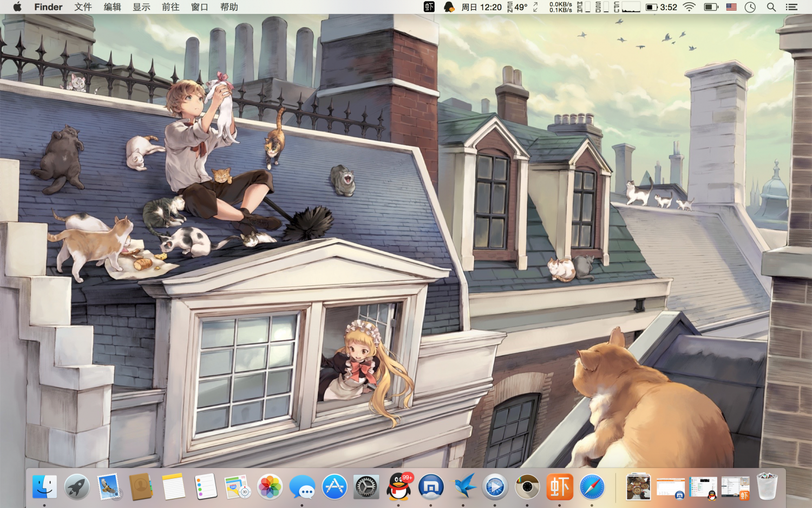812x508 pixels.
Task: Click the 49° temperature sensor reading
Action: pyautogui.click(x=518, y=7)
